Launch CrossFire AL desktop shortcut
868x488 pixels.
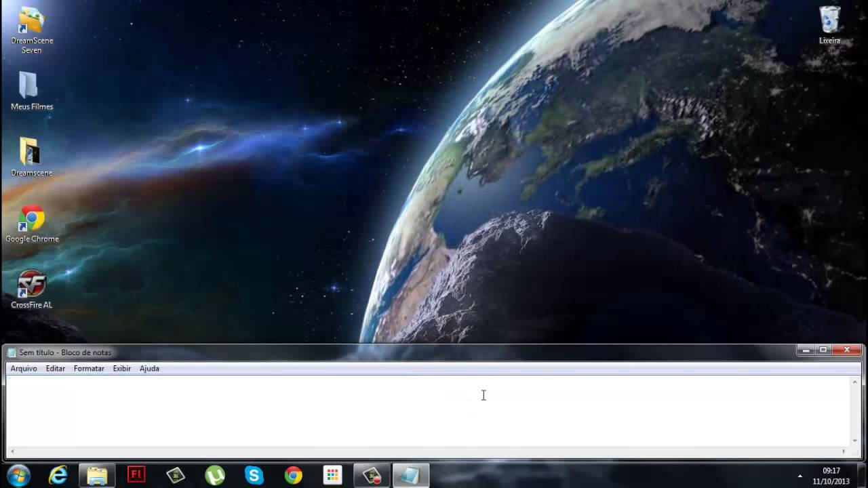click(31, 290)
